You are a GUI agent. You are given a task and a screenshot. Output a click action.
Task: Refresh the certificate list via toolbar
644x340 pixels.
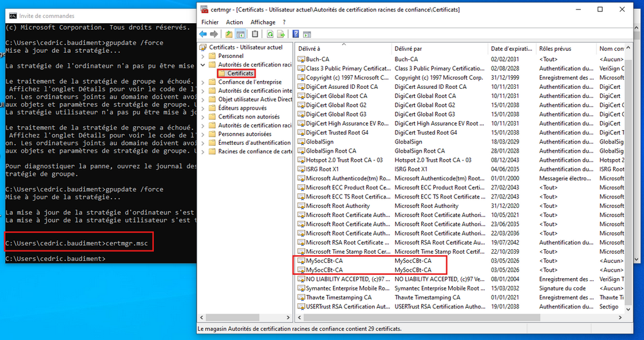click(x=270, y=34)
